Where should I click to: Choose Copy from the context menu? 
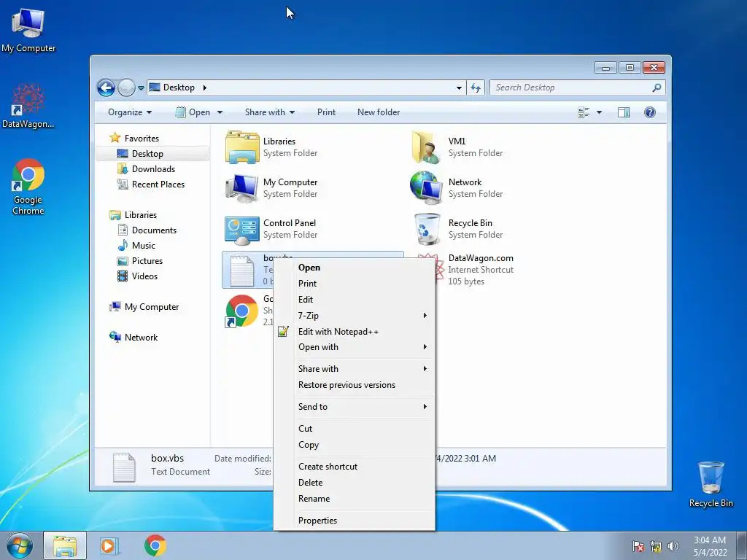tap(355, 445)
